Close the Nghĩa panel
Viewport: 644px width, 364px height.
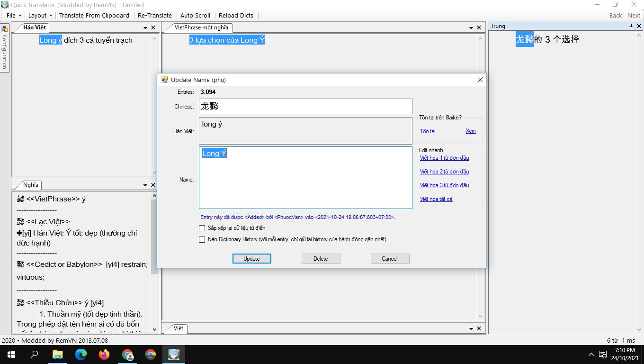click(x=153, y=185)
